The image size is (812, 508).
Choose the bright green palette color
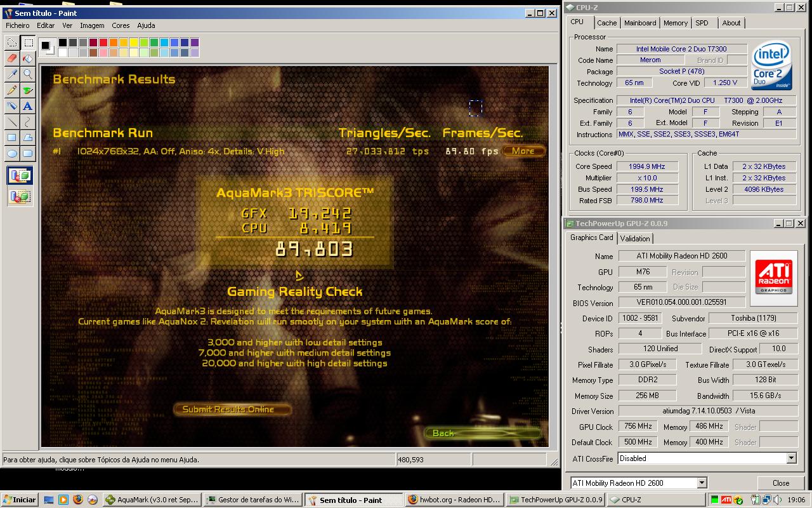(144, 43)
